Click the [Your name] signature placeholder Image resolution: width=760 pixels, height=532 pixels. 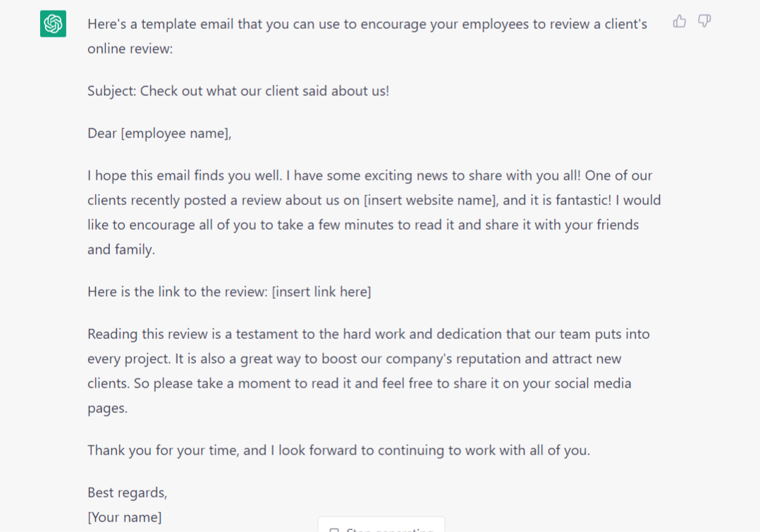pos(125,517)
